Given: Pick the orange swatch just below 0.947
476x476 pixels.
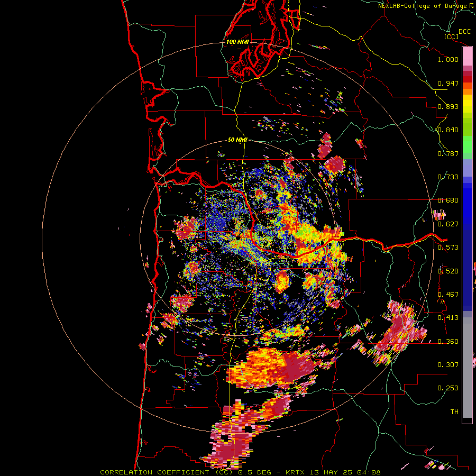Looking at the screenshot, I should 467,91.
